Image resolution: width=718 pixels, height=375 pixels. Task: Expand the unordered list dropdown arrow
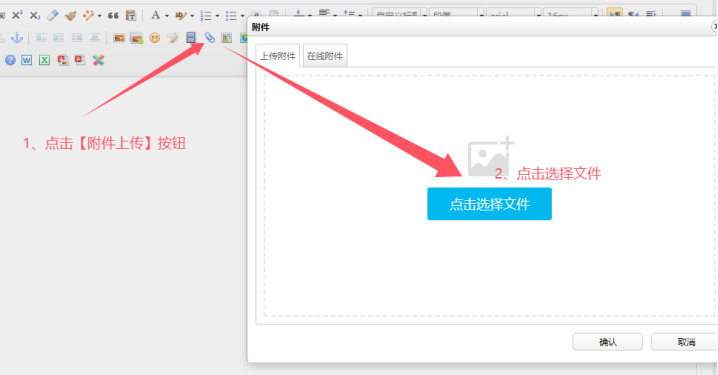coord(242,16)
